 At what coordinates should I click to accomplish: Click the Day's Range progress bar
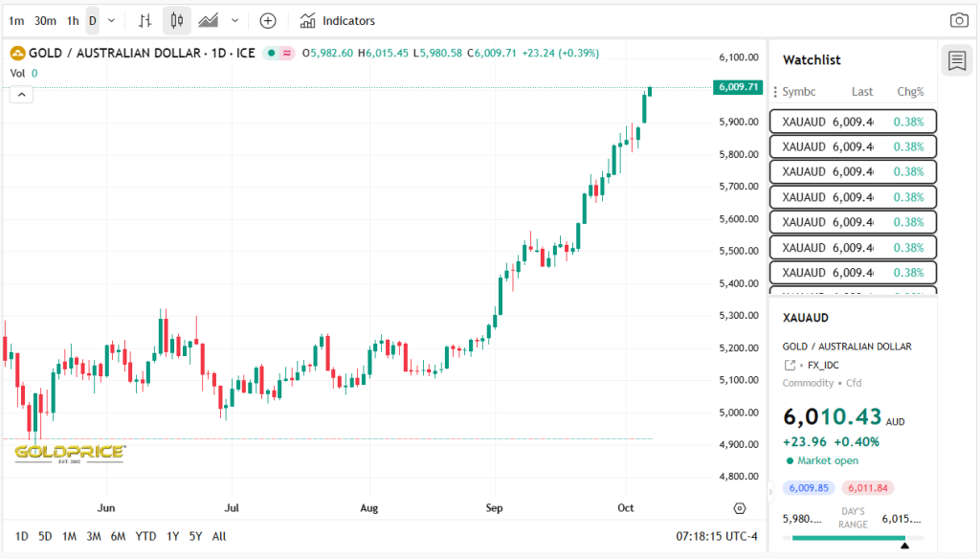pyautogui.click(x=853, y=538)
